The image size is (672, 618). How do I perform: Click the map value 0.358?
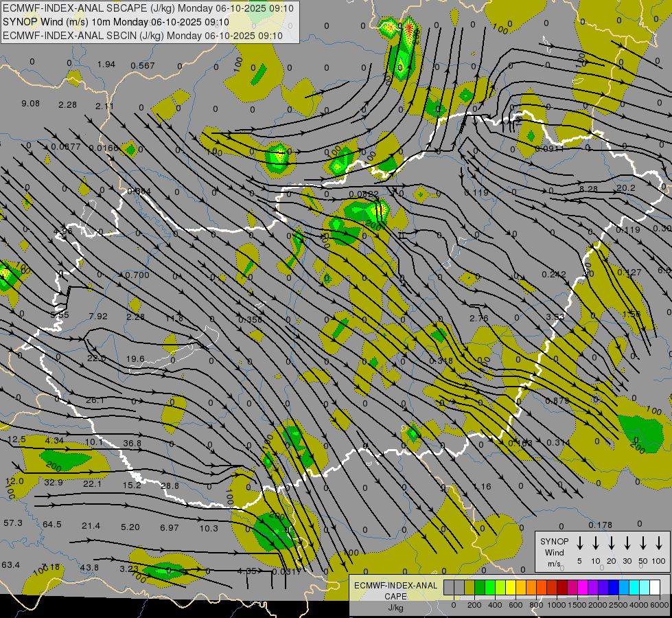pyautogui.click(x=251, y=319)
